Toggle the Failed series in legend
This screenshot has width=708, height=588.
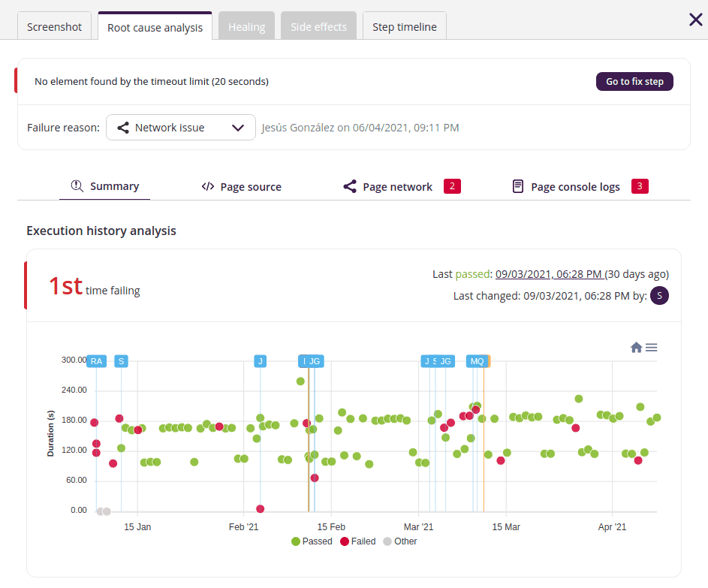click(357, 541)
